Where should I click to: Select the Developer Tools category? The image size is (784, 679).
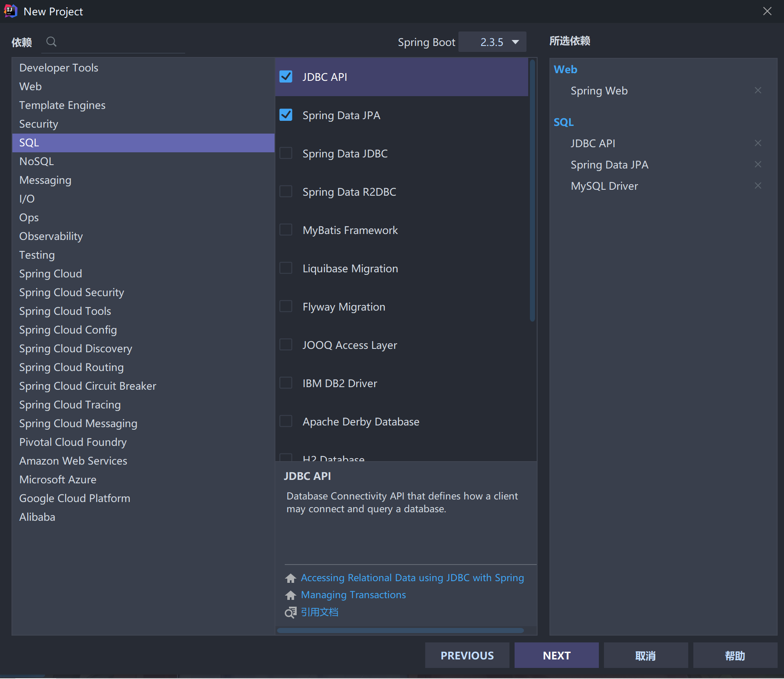pos(143,68)
